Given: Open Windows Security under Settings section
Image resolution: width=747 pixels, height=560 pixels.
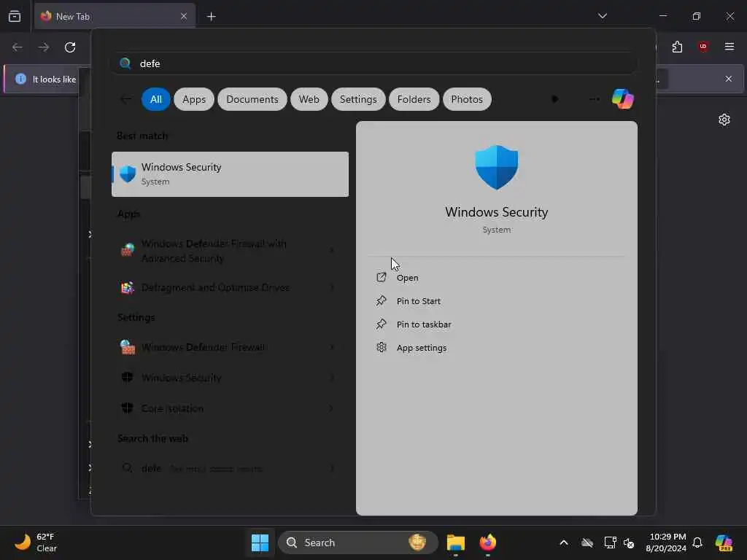Looking at the screenshot, I should click(x=182, y=378).
